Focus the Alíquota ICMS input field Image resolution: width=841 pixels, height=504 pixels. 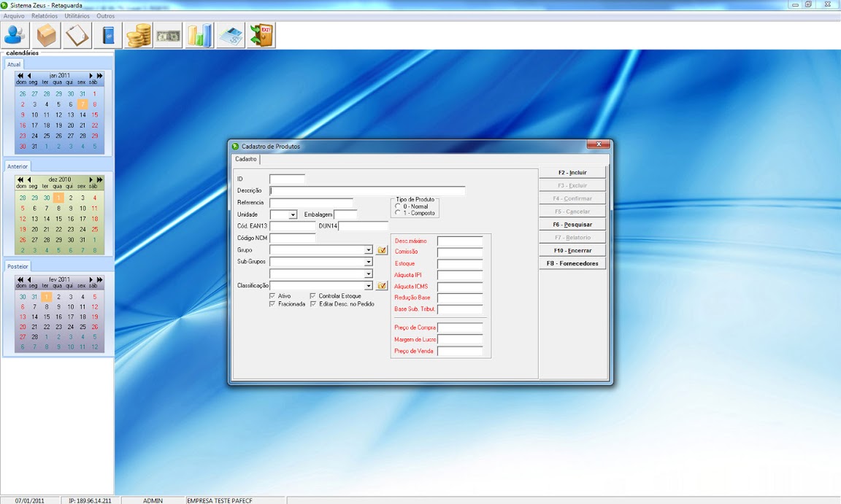[x=460, y=287]
